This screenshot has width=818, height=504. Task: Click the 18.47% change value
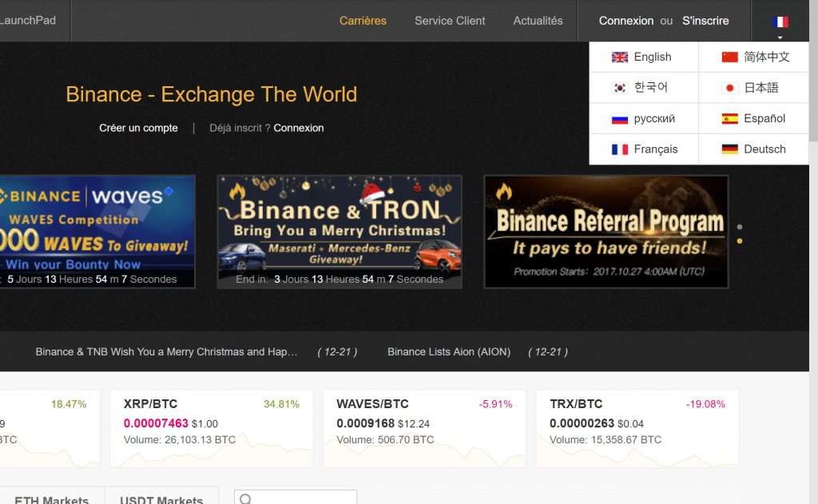[69, 404]
